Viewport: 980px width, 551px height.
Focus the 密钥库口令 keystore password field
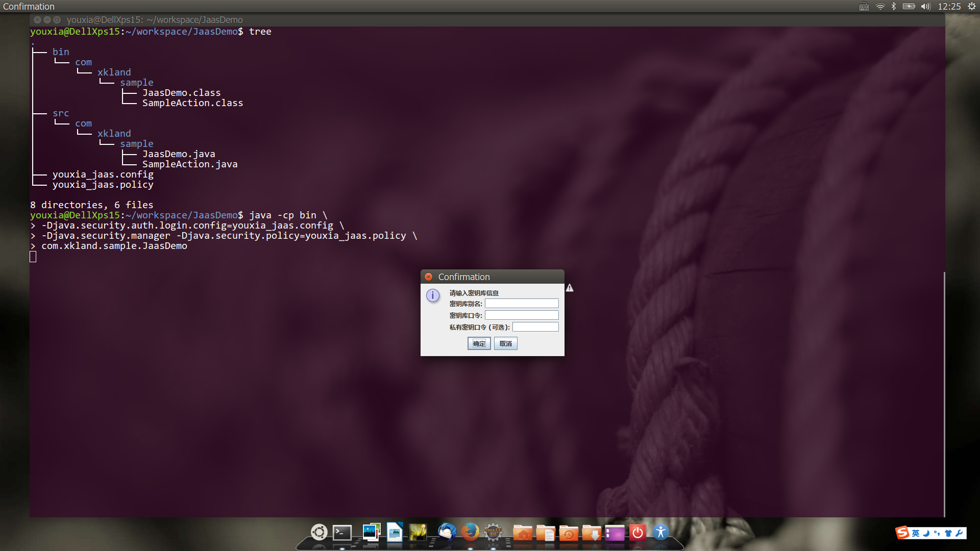click(521, 315)
